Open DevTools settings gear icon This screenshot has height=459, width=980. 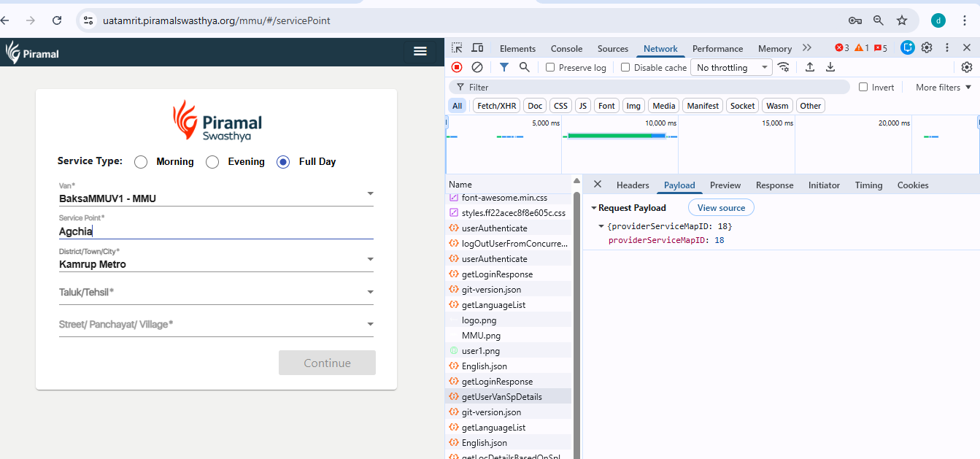click(x=927, y=48)
